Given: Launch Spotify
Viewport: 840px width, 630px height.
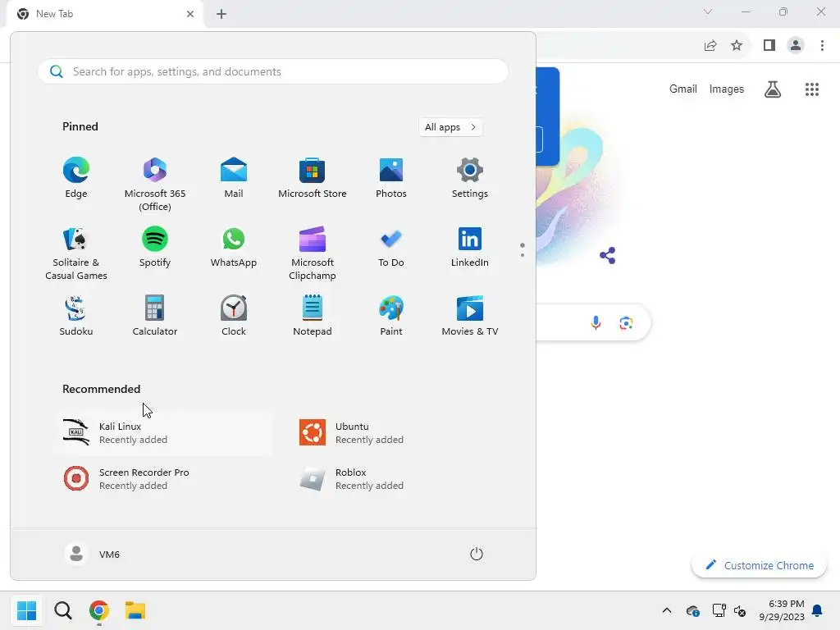Looking at the screenshot, I should click(x=155, y=247).
